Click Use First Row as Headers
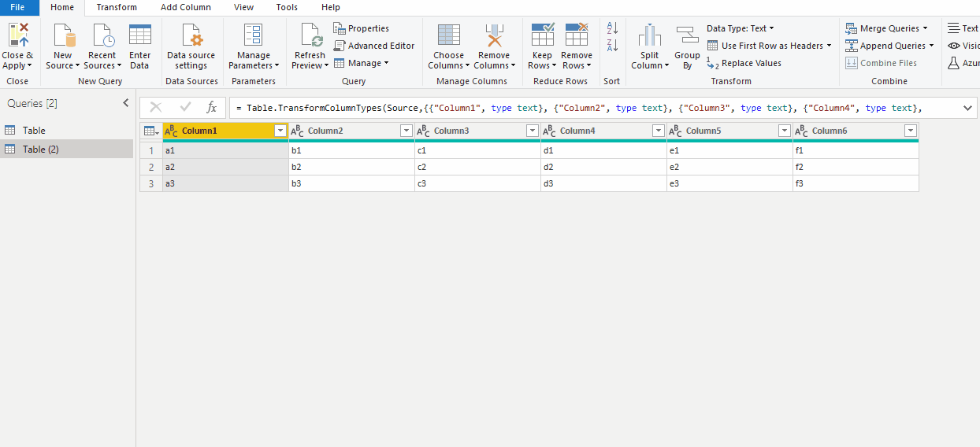Screen dimensions: 980x447 (x=769, y=46)
